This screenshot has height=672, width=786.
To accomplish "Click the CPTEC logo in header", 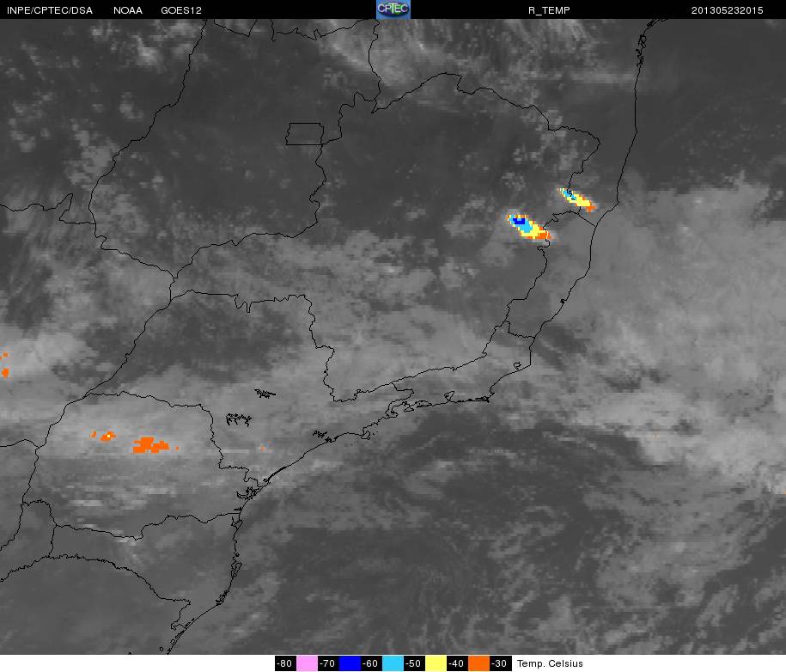I will point(393,9).
